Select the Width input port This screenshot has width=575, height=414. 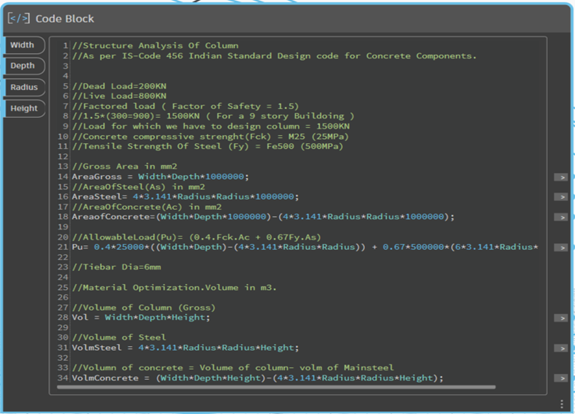point(24,45)
